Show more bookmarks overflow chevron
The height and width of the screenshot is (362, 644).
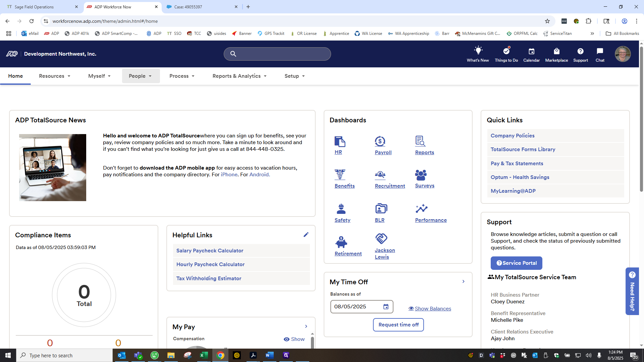592,34
